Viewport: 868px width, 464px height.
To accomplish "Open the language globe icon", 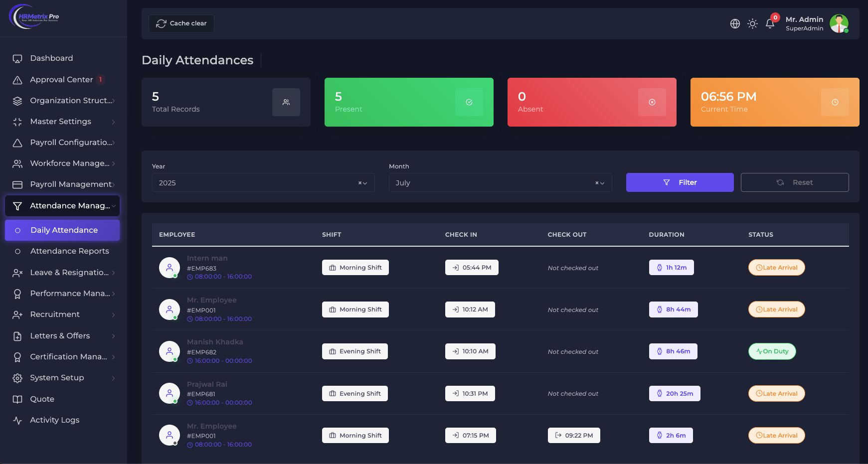I will [x=735, y=23].
